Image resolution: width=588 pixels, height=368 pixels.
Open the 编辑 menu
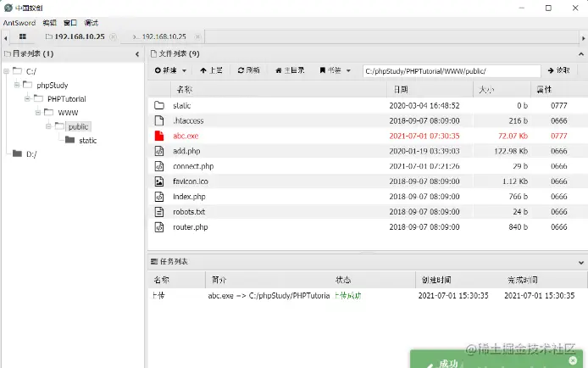(49, 23)
